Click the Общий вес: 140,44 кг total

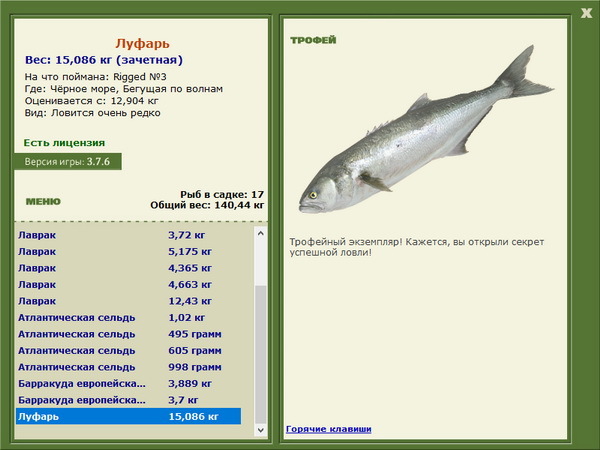[x=207, y=205]
